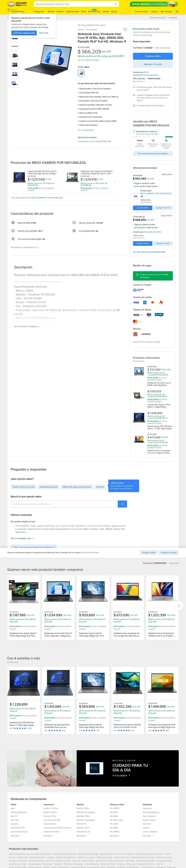186x868 pixels.
Task: Open Historial in the navigation bar
Action: point(60,11)
